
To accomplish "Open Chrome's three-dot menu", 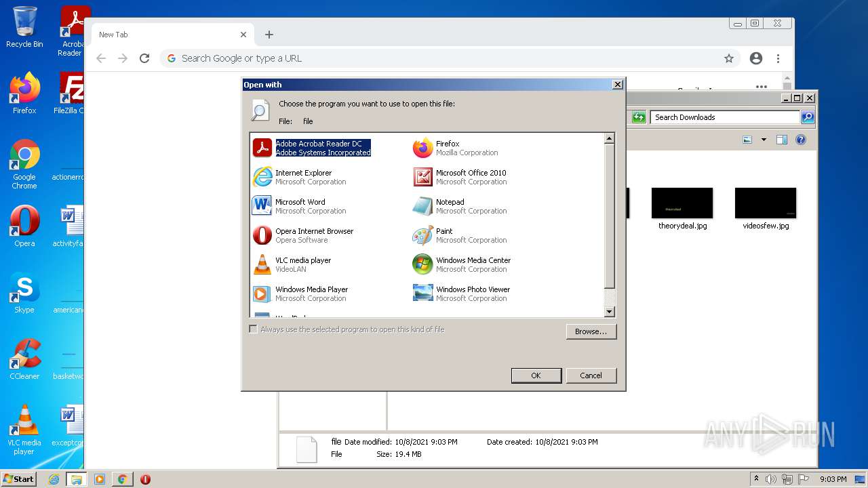I will coord(778,58).
